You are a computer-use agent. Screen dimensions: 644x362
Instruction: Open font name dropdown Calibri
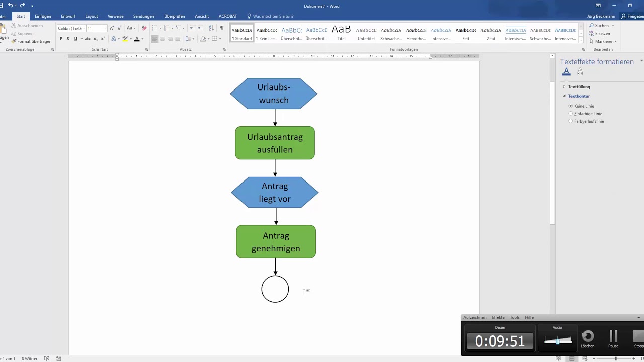tap(85, 28)
